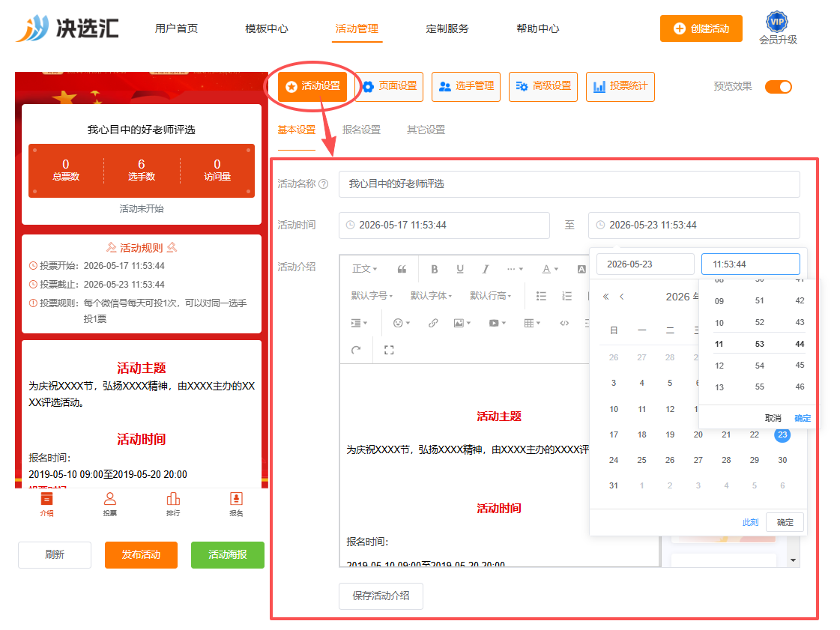
Task: Cancel the time picker with 取消
Action: [x=773, y=419]
